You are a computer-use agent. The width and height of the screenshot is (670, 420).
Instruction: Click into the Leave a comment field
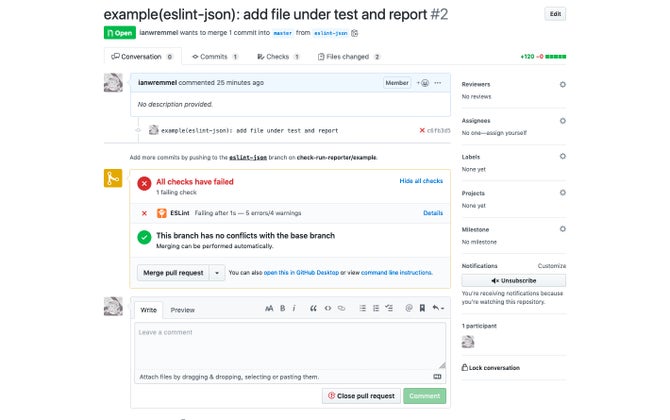[290, 346]
